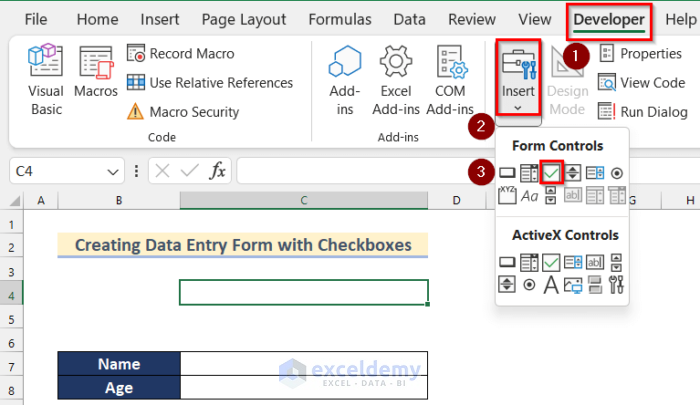
Task: Open the Name Box dropdown arrow
Action: click(x=115, y=172)
